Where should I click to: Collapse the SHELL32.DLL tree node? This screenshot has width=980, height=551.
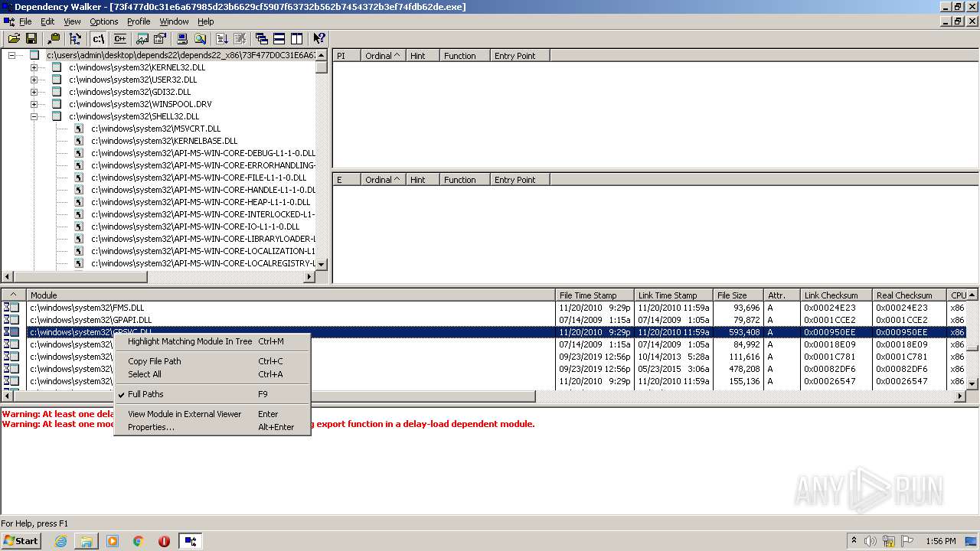[x=34, y=116]
